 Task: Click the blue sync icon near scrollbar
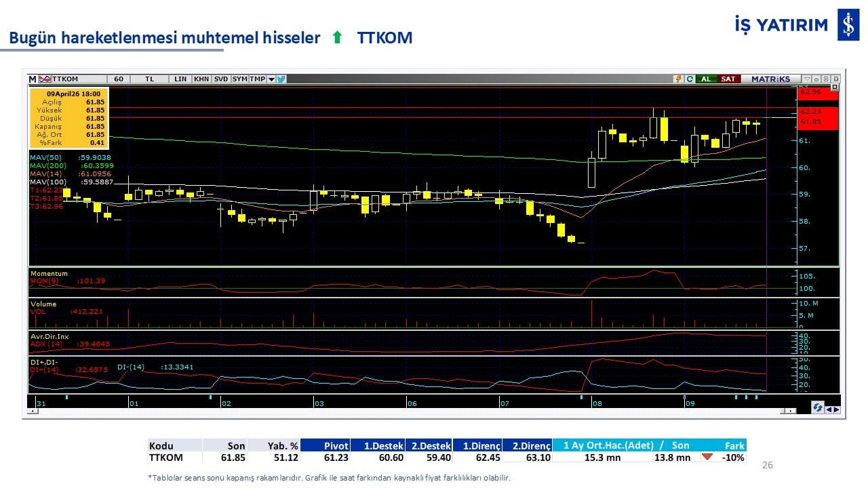click(818, 408)
